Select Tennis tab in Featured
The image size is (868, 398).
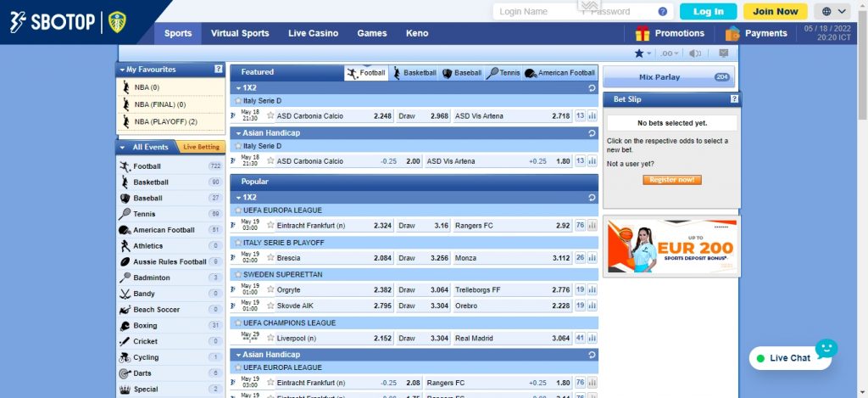tap(503, 73)
